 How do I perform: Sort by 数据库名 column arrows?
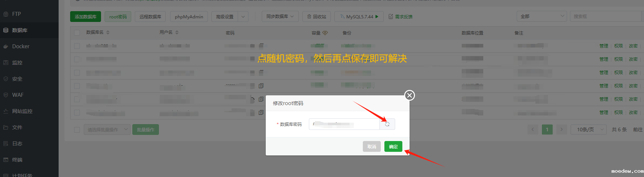pos(108,33)
